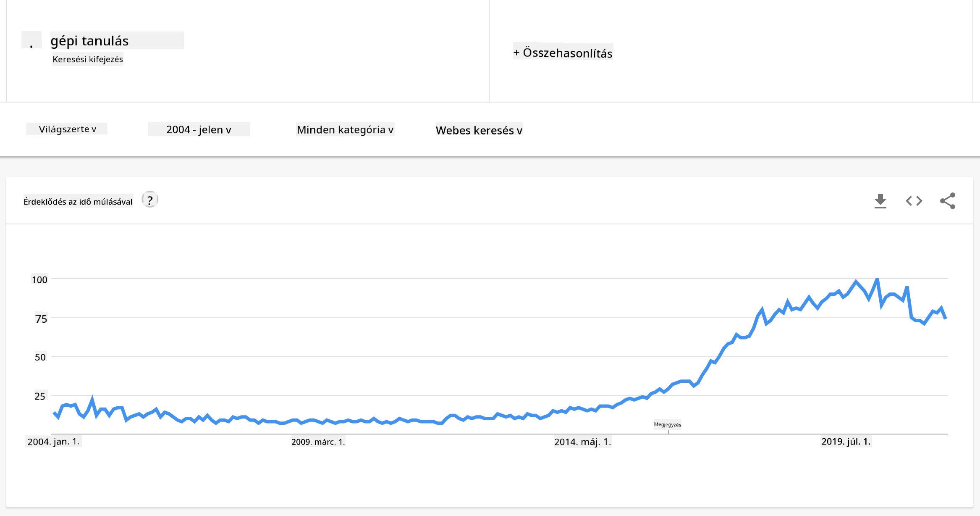Click the "2014. máj. 1." axis date label

point(582,442)
